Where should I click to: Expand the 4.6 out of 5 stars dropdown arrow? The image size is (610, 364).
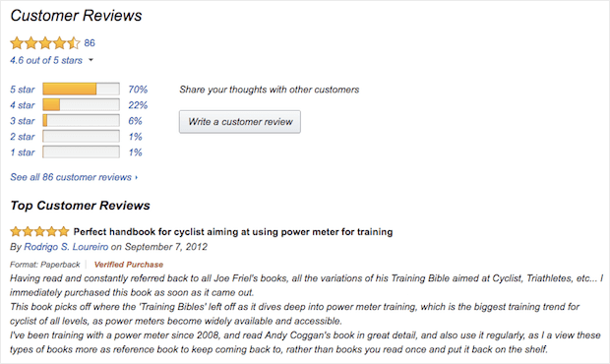point(91,60)
